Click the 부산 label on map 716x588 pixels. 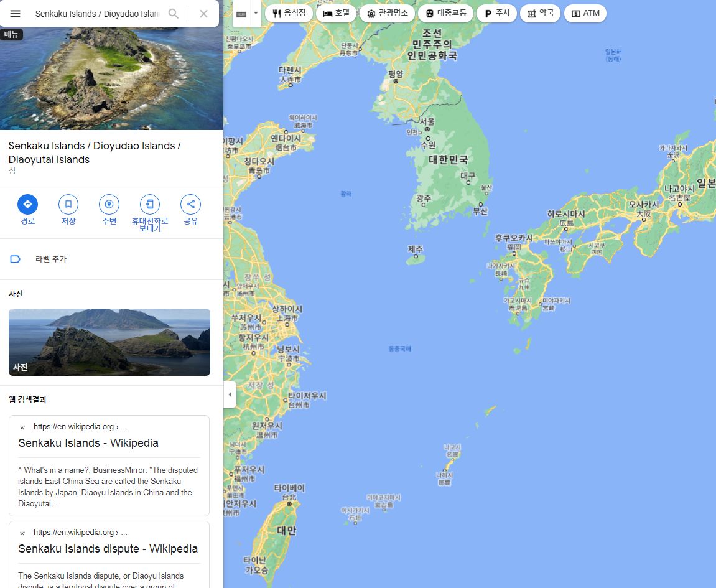click(x=480, y=211)
